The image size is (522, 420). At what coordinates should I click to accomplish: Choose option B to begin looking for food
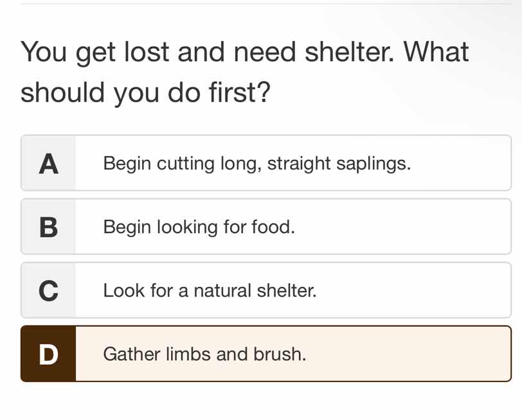pos(257,227)
